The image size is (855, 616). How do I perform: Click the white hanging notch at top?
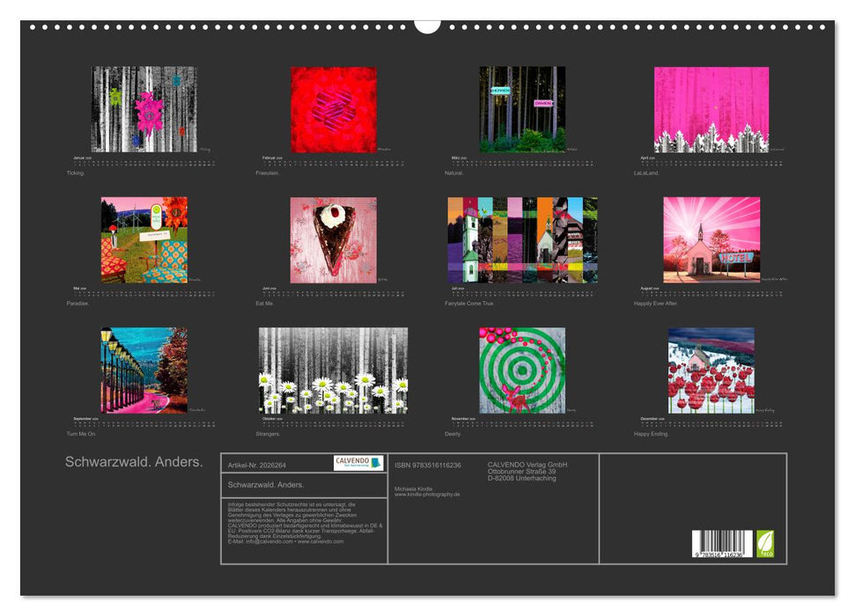[x=427, y=25]
